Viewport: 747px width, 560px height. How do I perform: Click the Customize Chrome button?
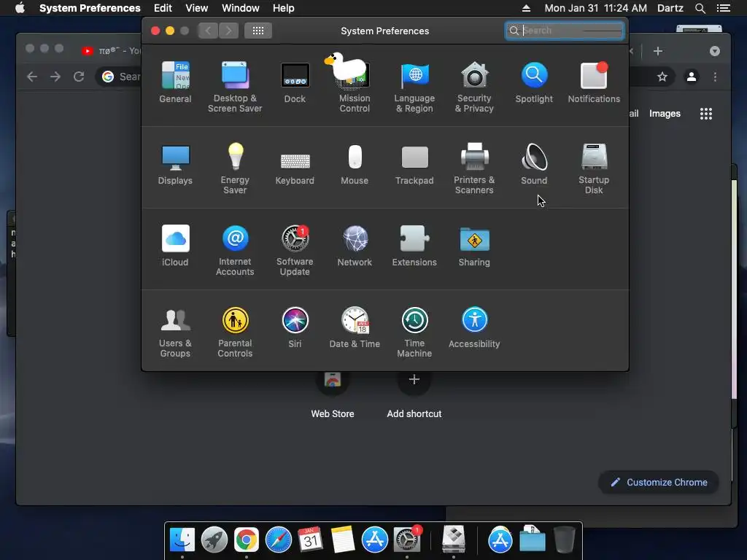tap(659, 483)
